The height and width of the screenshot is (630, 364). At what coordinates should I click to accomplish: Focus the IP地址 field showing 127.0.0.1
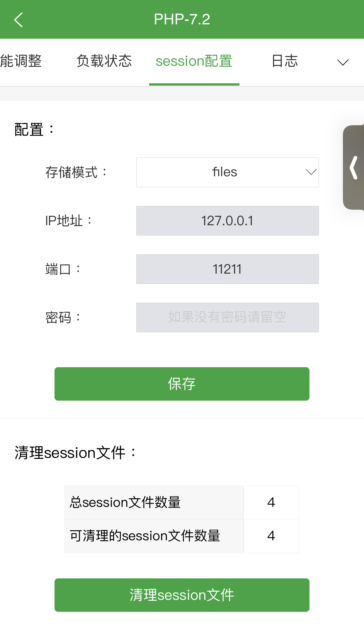click(227, 221)
